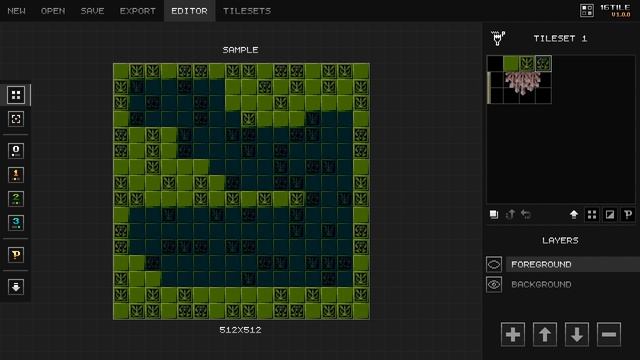Click the upward curved arrow icon under tileset

pyautogui.click(x=510, y=214)
